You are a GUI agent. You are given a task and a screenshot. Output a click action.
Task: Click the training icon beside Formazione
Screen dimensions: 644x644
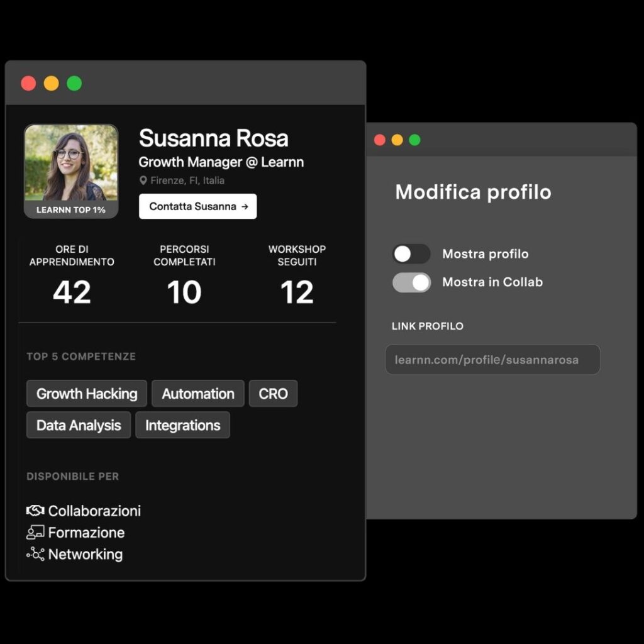coord(35,532)
